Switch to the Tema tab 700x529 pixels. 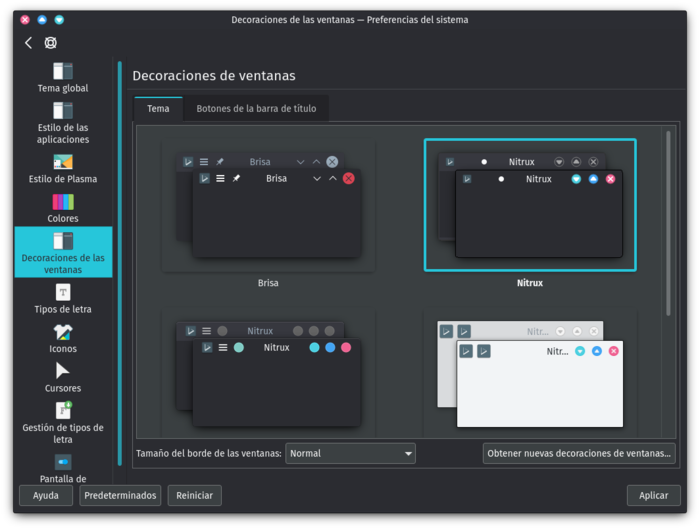[x=158, y=108]
